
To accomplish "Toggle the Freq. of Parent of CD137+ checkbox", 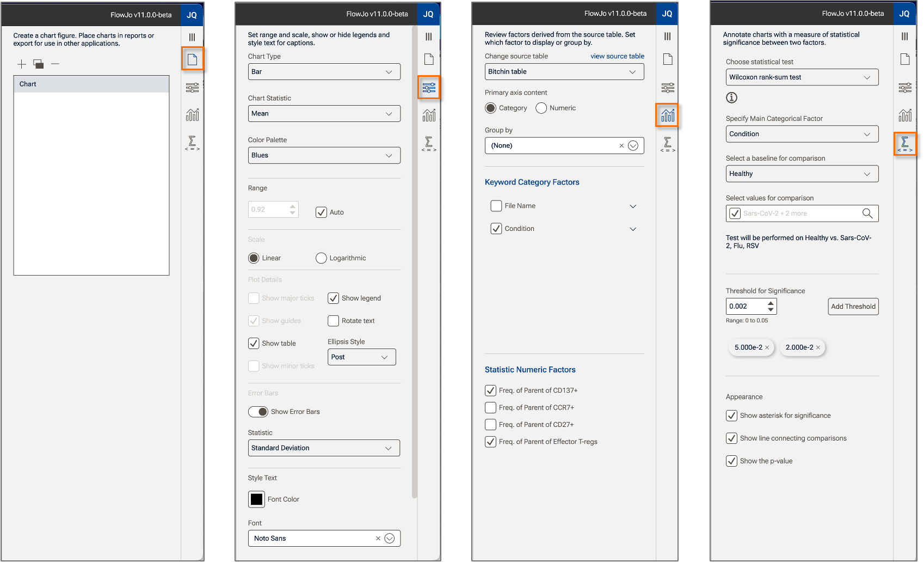I will coord(490,390).
